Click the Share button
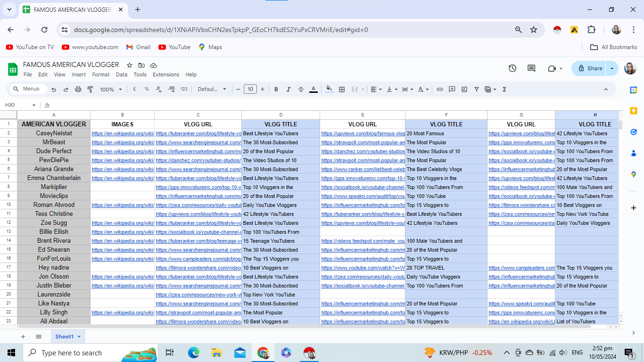This screenshot has width=644, height=362. [x=590, y=68]
